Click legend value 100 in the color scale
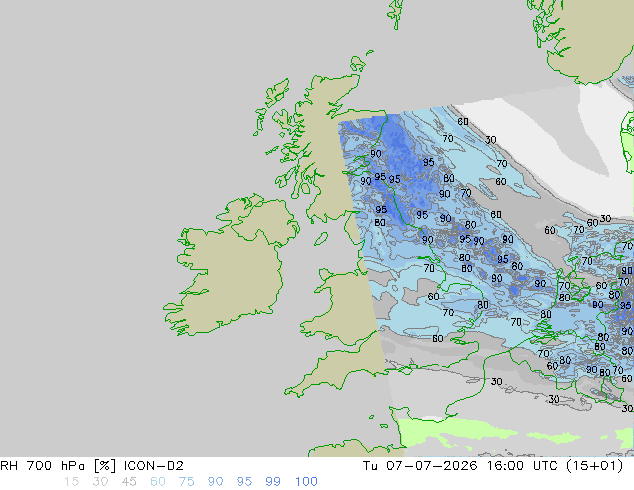Image resolution: width=634 pixels, height=490 pixels. [306, 482]
